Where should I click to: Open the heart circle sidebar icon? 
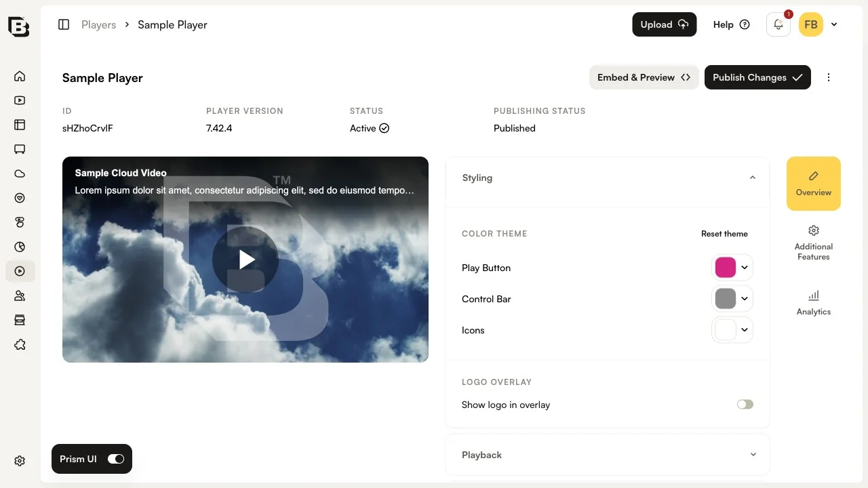[20, 198]
